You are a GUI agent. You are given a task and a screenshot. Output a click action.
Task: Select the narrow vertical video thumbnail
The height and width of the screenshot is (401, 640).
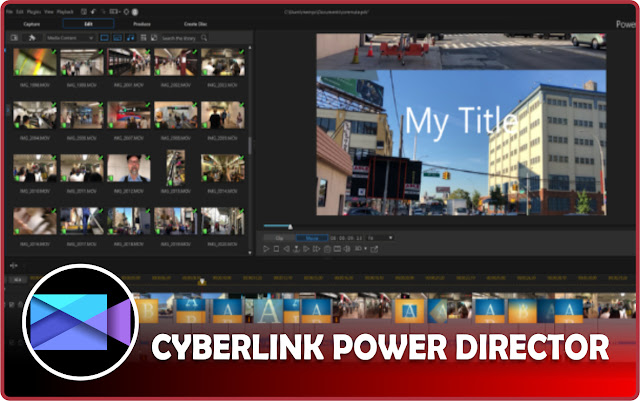(176, 167)
